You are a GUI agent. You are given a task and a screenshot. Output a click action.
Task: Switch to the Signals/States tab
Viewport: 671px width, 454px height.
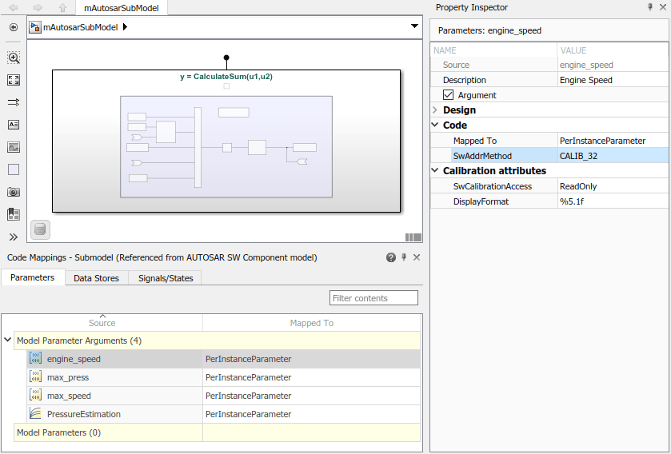[166, 278]
